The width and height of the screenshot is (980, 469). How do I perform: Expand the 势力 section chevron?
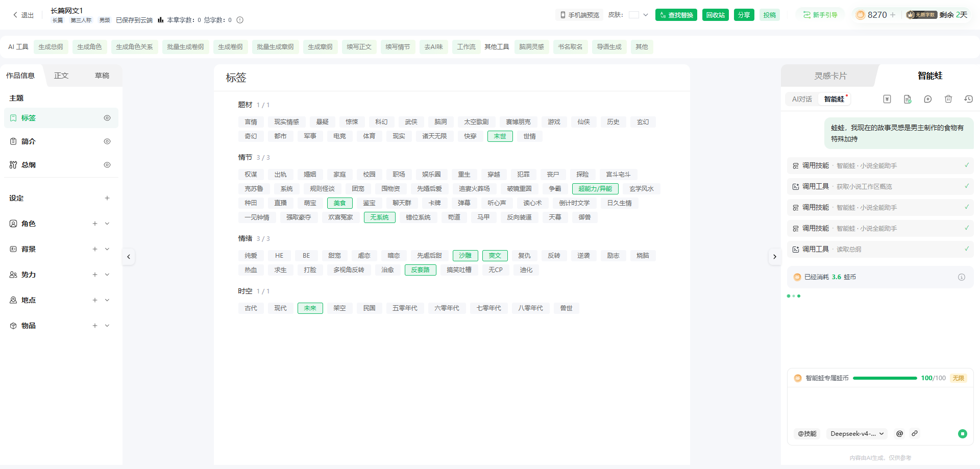[x=107, y=275]
